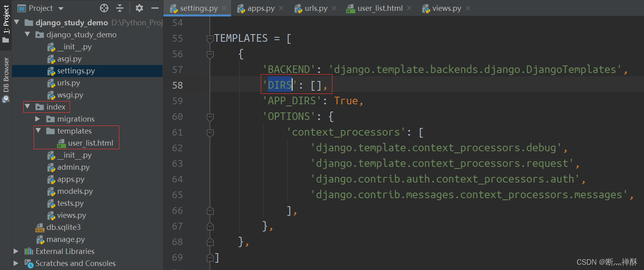
Task: Collapse the django_study_demo root project node
Action: (x=17, y=22)
